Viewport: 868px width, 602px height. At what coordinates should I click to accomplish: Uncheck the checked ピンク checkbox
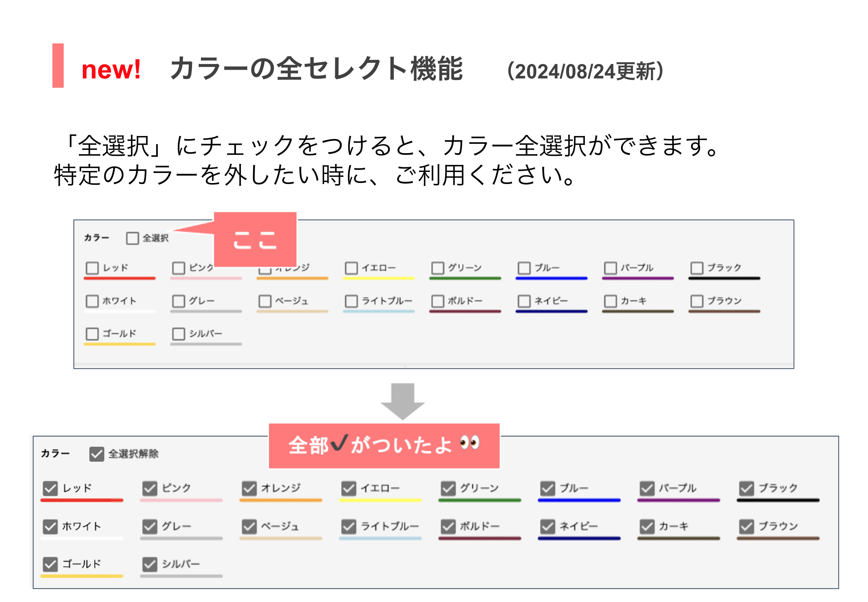[150, 488]
